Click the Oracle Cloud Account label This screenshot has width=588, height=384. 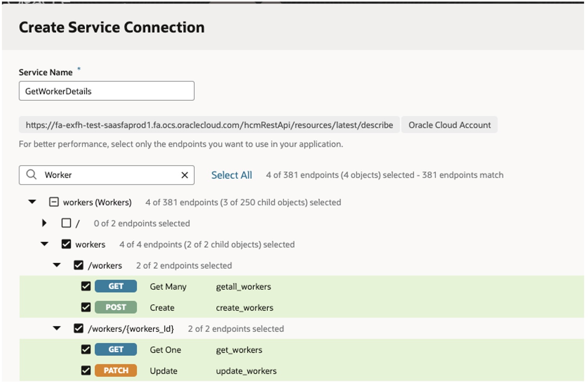click(449, 125)
